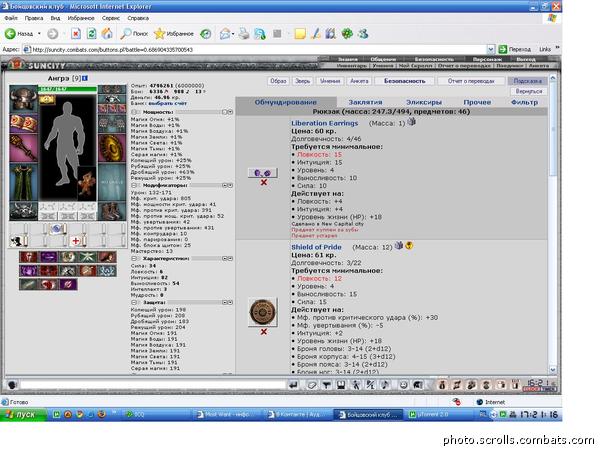Screen dimensions: 600x450
Task: Click the Print icon in browser toolbar
Action: [245, 33]
